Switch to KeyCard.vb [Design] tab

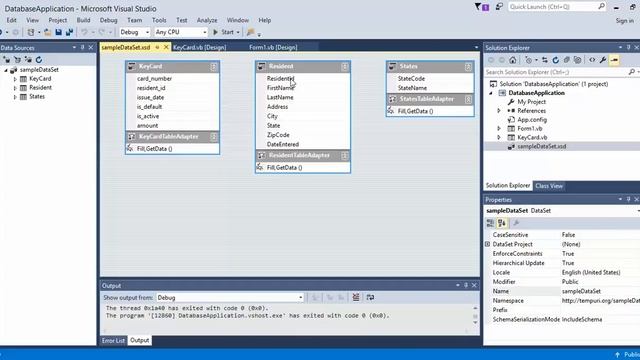click(199, 47)
